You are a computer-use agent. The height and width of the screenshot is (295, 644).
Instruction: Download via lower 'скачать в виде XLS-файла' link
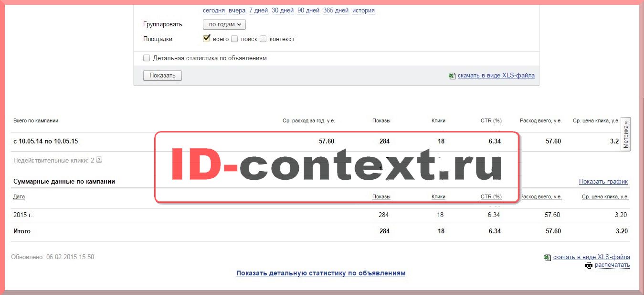(591, 257)
